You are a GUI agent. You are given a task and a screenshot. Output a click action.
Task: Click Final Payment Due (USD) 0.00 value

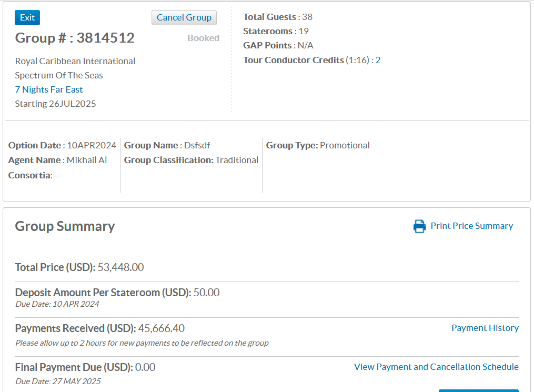(145, 367)
